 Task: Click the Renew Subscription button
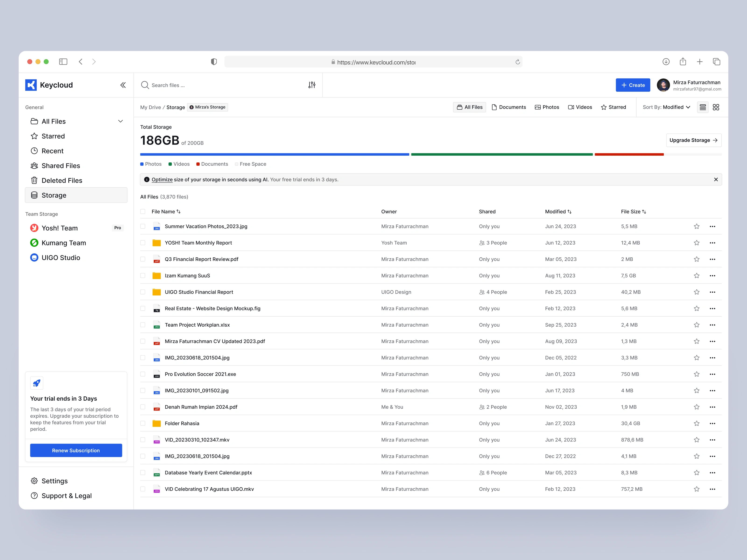[x=76, y=450]
